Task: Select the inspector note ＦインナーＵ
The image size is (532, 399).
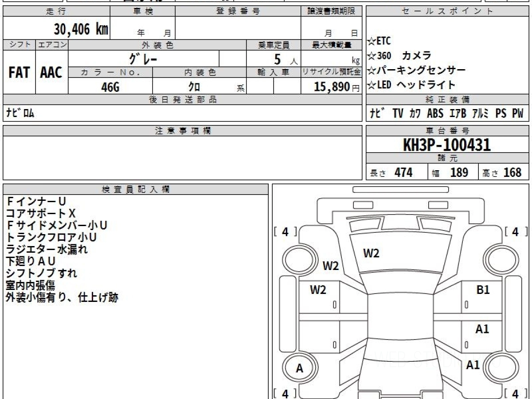Action: pos(36,202)
